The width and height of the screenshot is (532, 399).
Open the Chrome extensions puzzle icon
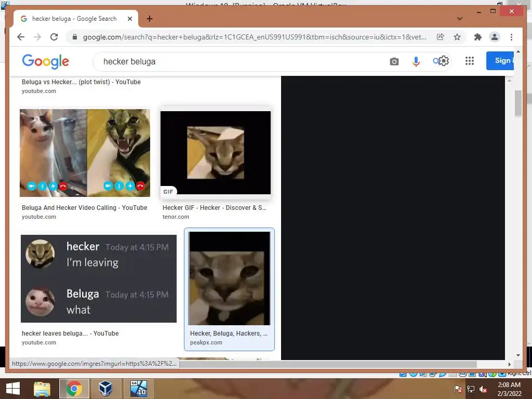pyautogui.click(x=478, y=37)
